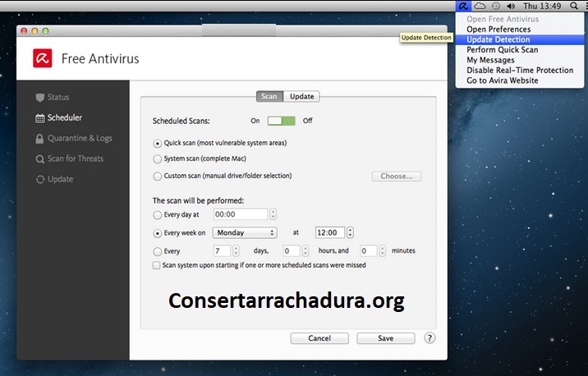Click the Update refresh icon in the sidebar
This screenshot has height=376, width=588.
coord(39,180)
